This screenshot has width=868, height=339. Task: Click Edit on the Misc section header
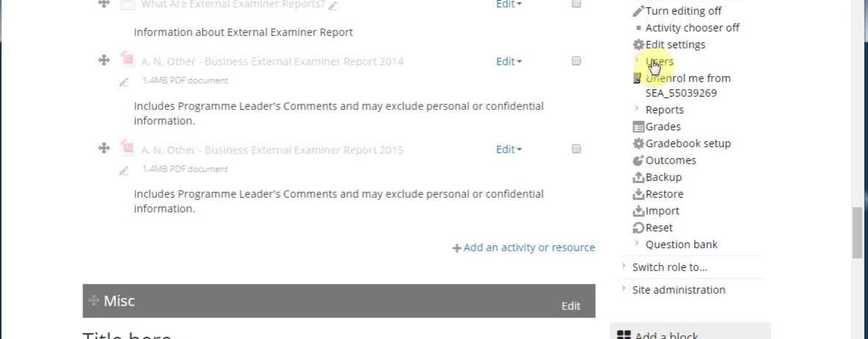click(x=571, y=306)
